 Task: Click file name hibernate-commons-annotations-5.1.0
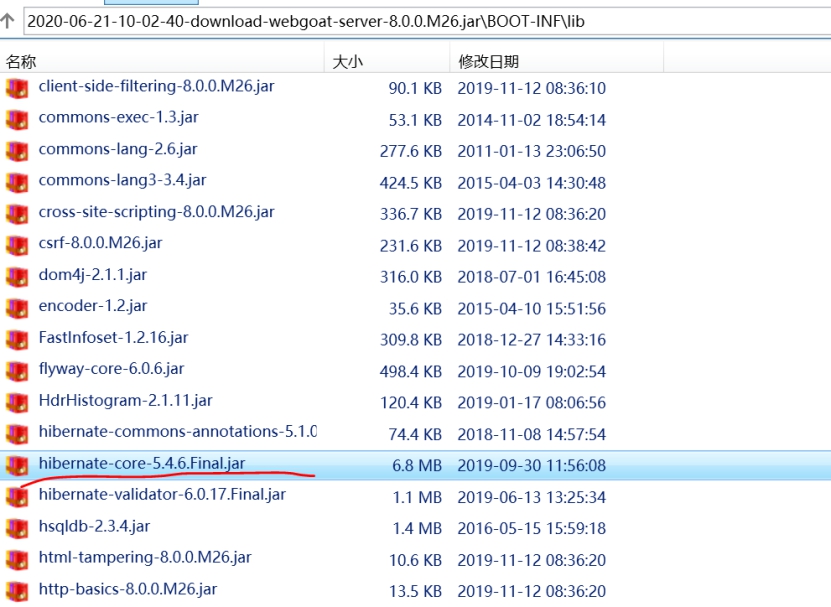pyautogui.click(x=178, y=432)
